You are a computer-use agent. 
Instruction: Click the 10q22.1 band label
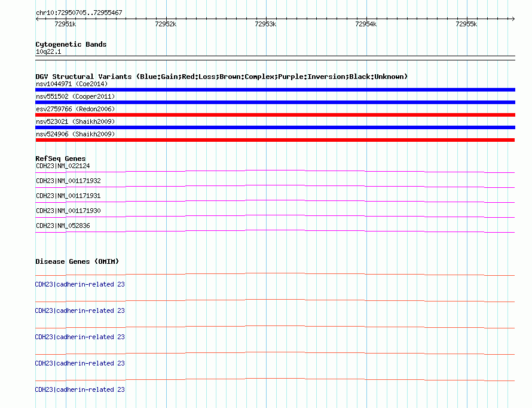(x=48, y=51)
